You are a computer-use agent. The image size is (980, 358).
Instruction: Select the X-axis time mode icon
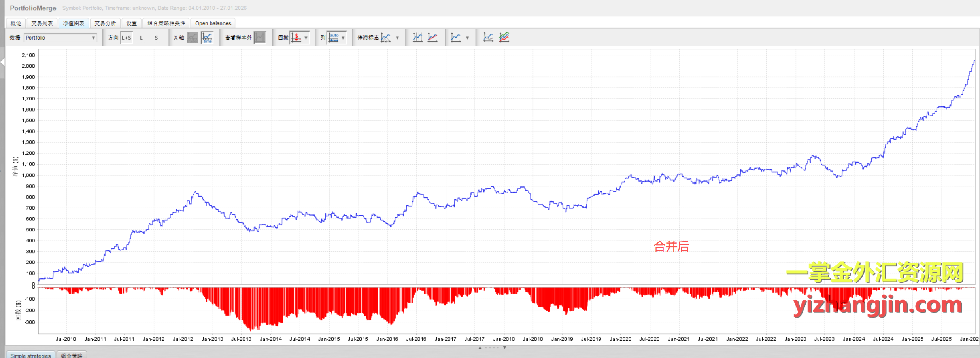click(x=207, y=38)
